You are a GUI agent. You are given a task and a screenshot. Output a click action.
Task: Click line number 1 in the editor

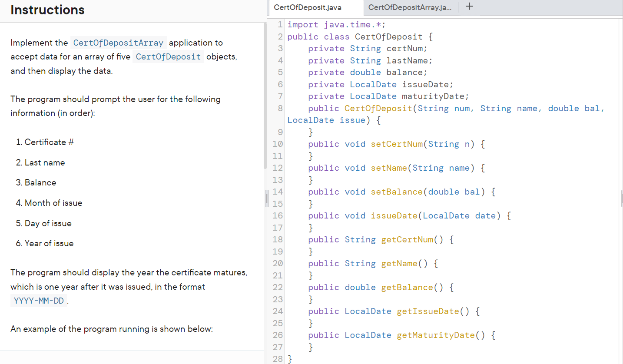pyautogui.click(x=279, y=24)
